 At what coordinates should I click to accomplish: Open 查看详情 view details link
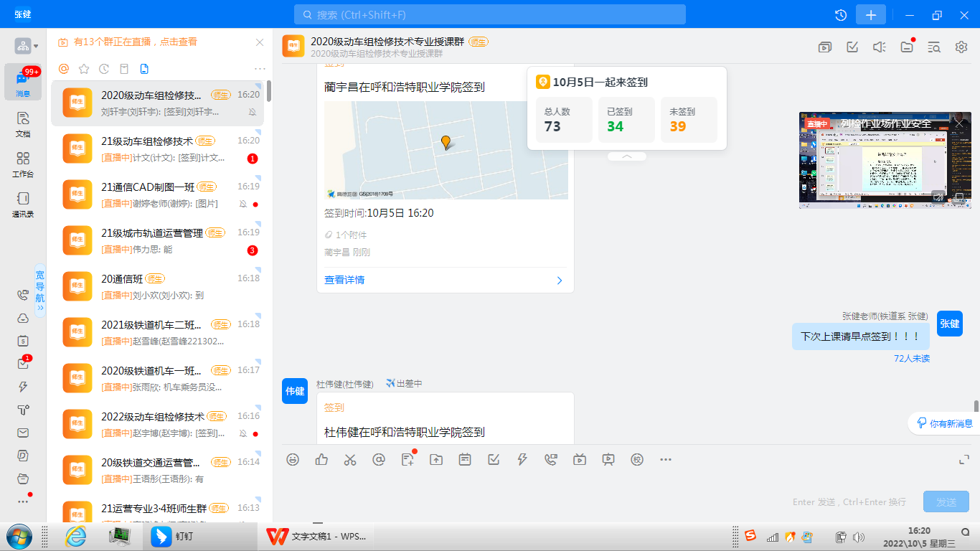[344, 280]
